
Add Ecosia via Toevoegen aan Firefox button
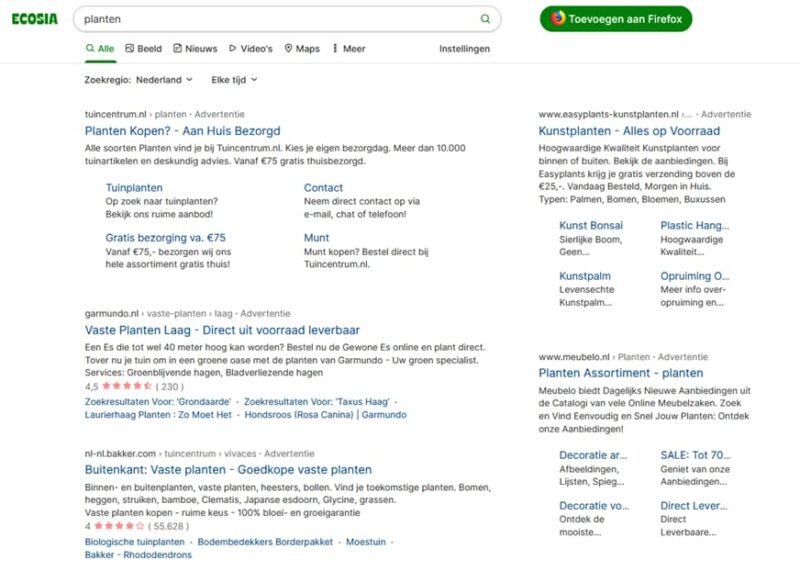point(616,19)
